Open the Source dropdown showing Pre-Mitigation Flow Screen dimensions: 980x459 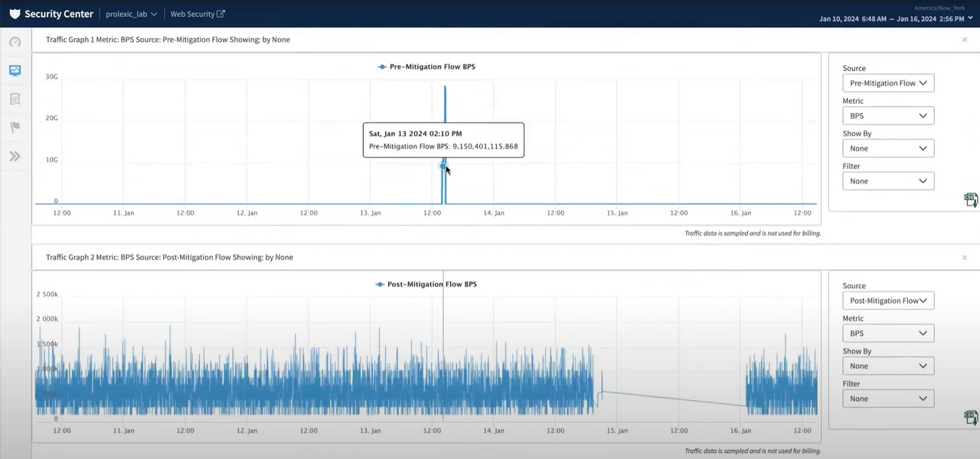888,83
